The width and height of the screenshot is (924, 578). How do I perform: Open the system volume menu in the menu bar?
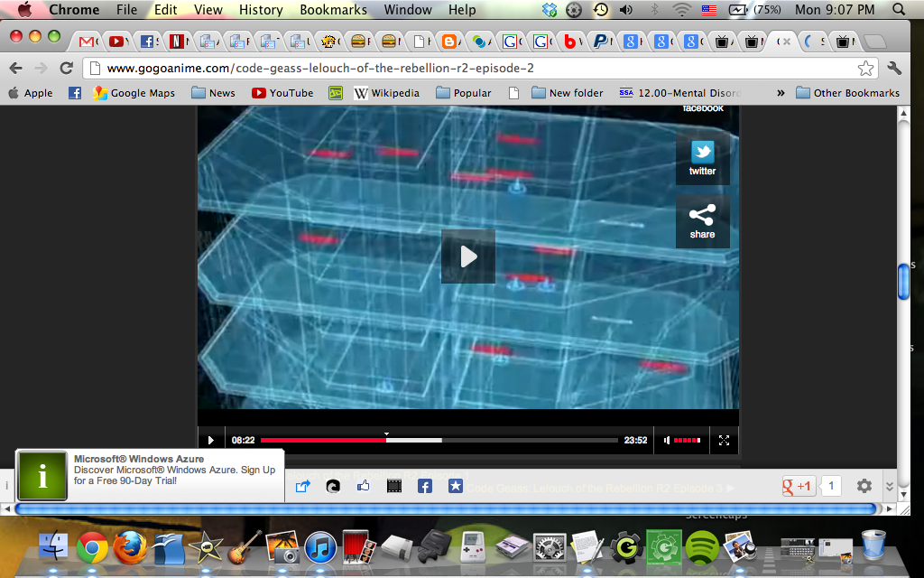[x=626, y=9]
